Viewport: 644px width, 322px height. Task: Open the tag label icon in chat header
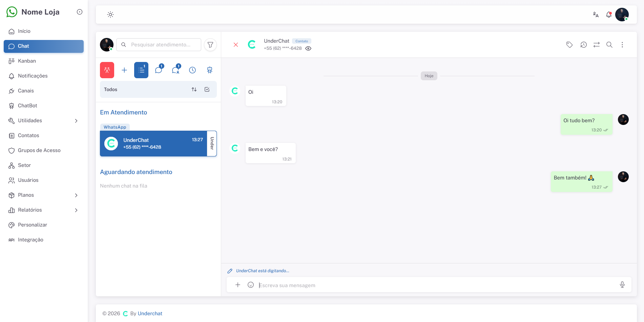click(569, 45)
